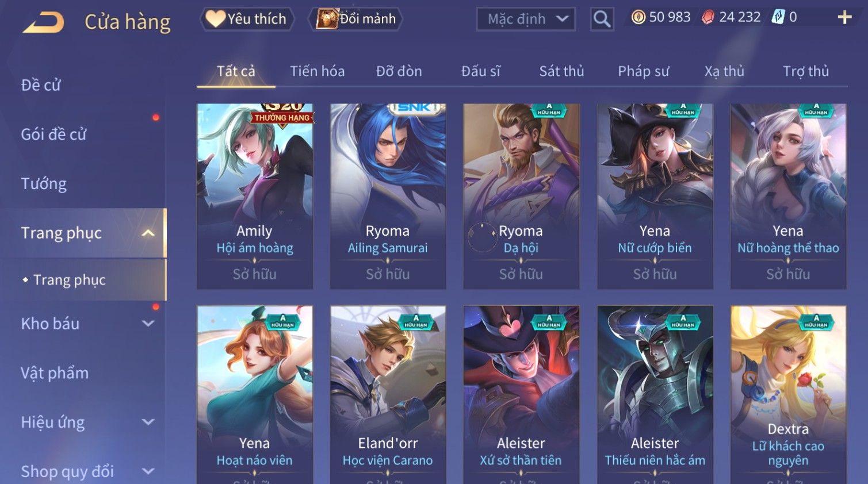
Task: Open Yêu thích heart favorites
Action: click(x=247, y=19)
